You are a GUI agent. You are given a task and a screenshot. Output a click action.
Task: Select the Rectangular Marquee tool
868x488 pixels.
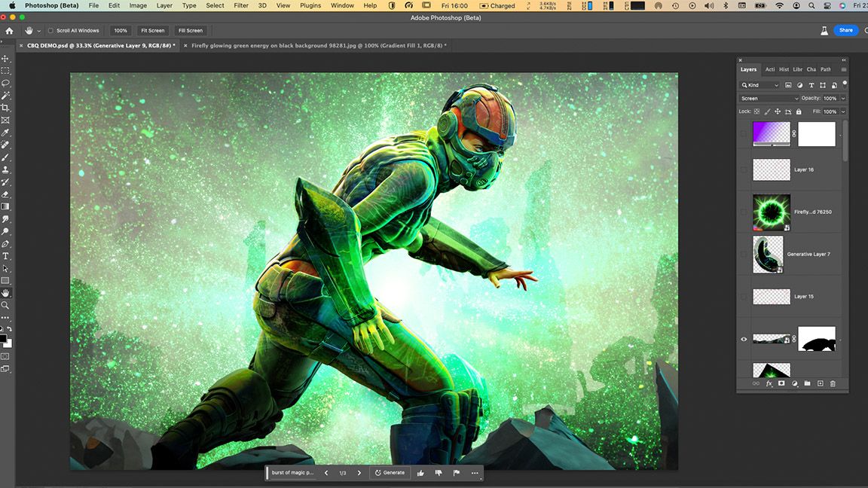(5, 71)
